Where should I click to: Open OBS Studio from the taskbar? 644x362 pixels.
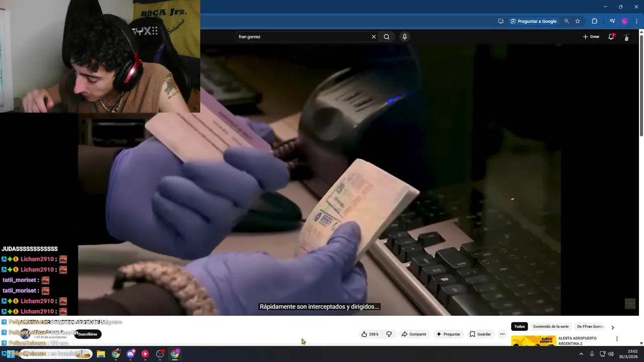160,354
